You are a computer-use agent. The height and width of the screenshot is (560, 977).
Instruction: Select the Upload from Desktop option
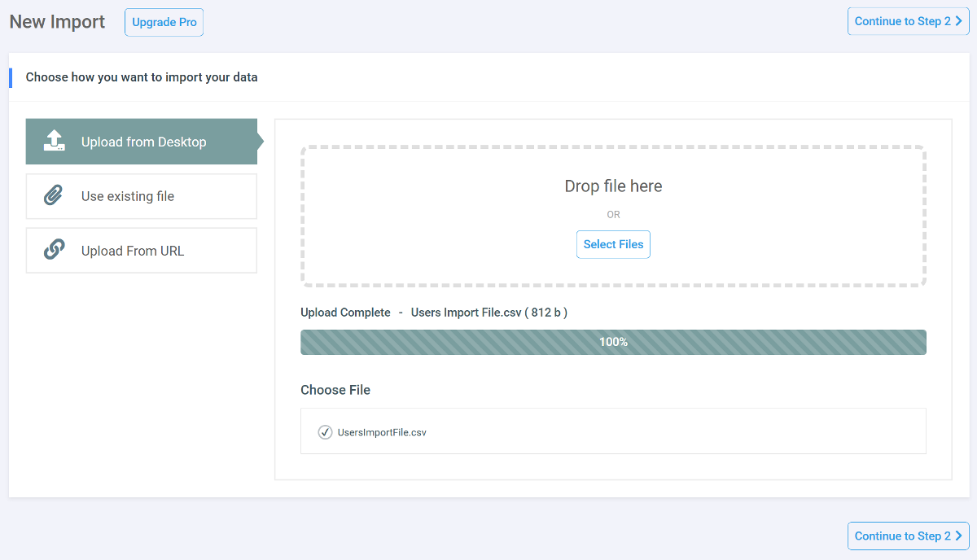[x=141, y=141]
